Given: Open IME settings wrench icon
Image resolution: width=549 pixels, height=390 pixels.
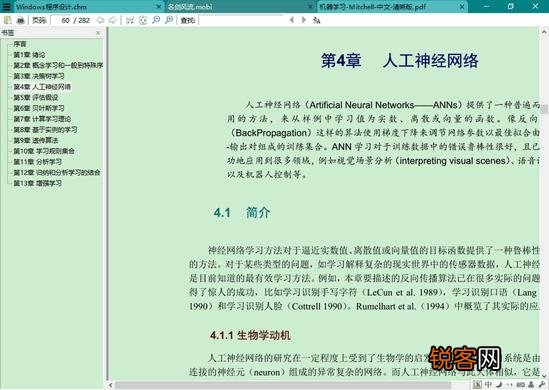Looking at the screenshot, I should point(542,384).
